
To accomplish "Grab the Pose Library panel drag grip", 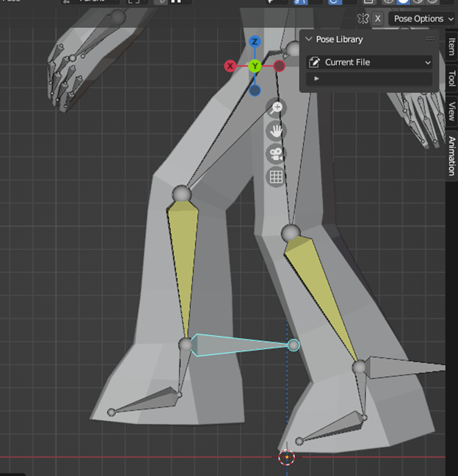I will [430, 39].
